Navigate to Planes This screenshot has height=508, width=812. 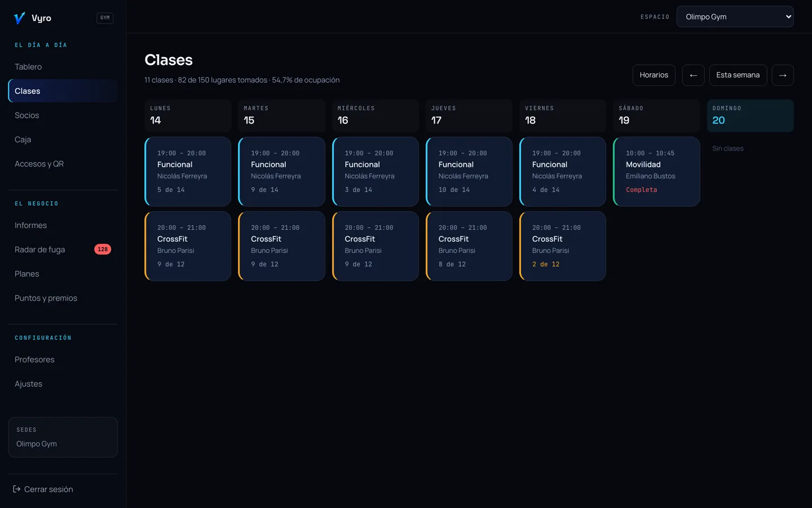[63, 274]
